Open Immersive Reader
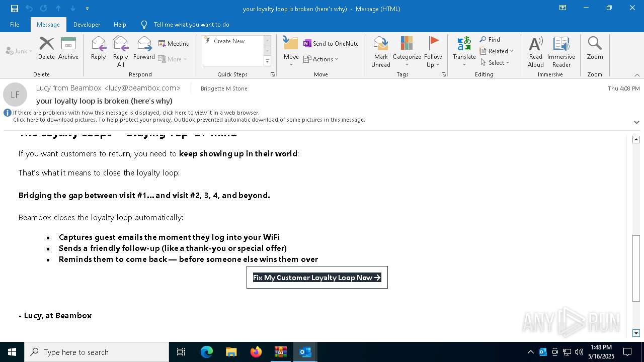This screenshot has width=644, height=362. coord(561,52)
